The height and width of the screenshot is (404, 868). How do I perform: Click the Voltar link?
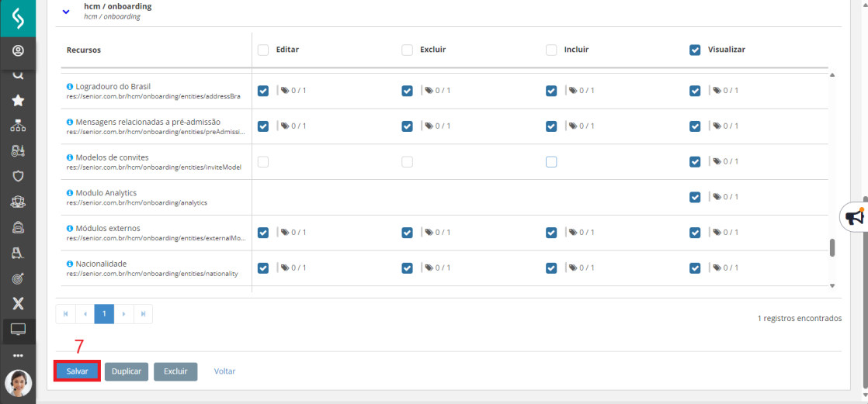coord(224,371)
